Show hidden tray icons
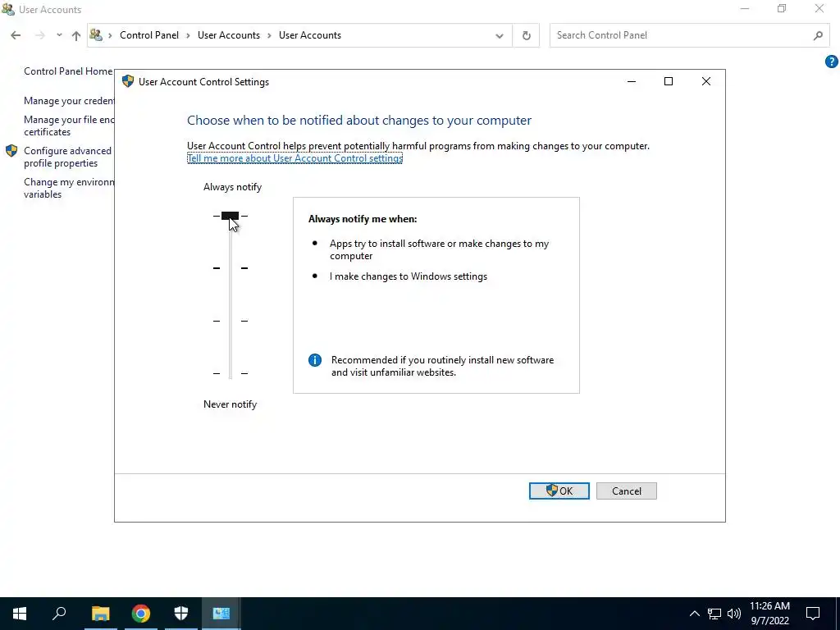 click(x=694, y=614)
